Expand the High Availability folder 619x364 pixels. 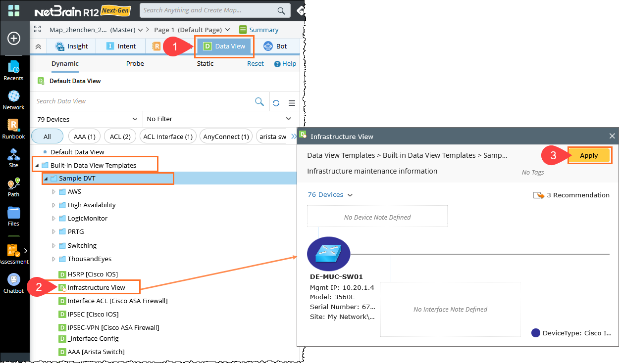(x=54, y=205)
